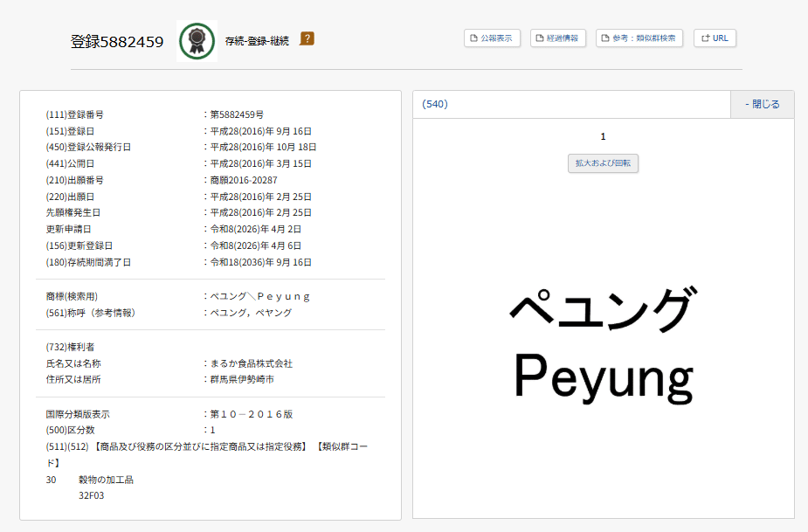The width and height of the screenshot is (808, 532).
Task: Click the registration medal status icon
Action: point(197,41)
